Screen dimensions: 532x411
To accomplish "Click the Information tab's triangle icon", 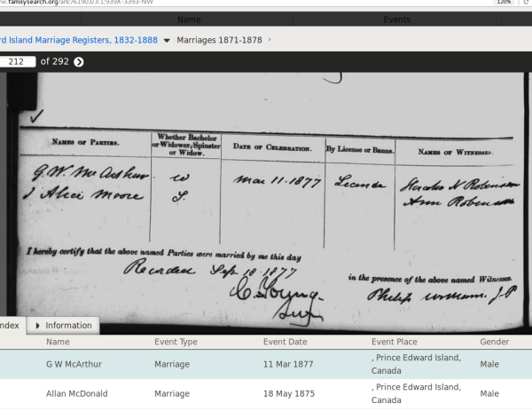I will 38,326.
